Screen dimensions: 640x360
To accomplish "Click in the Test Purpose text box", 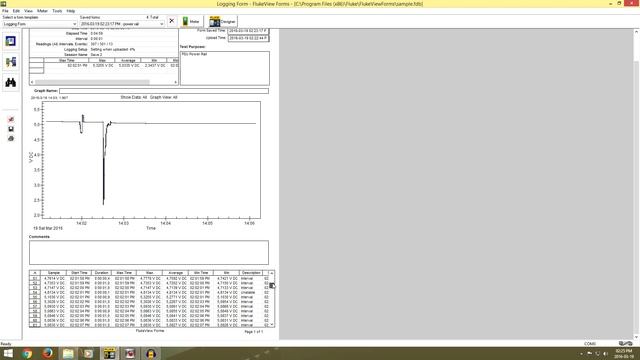I will tap(224, 68).
